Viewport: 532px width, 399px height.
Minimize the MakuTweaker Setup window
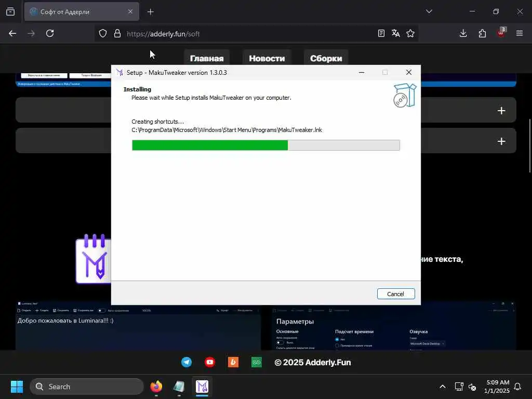(x=362, y=72)
